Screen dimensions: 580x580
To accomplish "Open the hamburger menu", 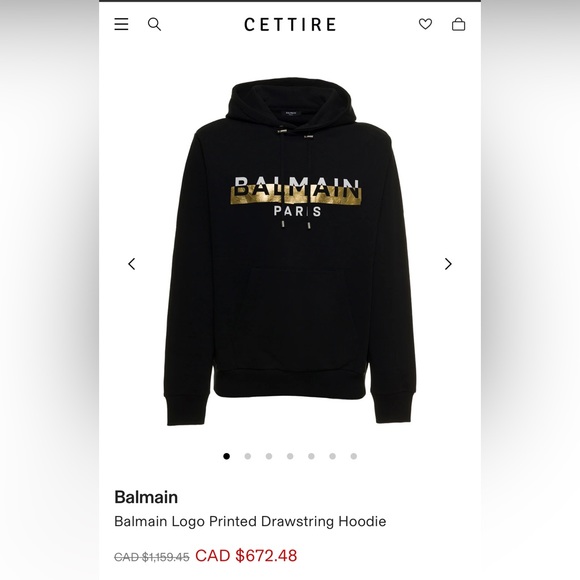I will click(121, 24).
